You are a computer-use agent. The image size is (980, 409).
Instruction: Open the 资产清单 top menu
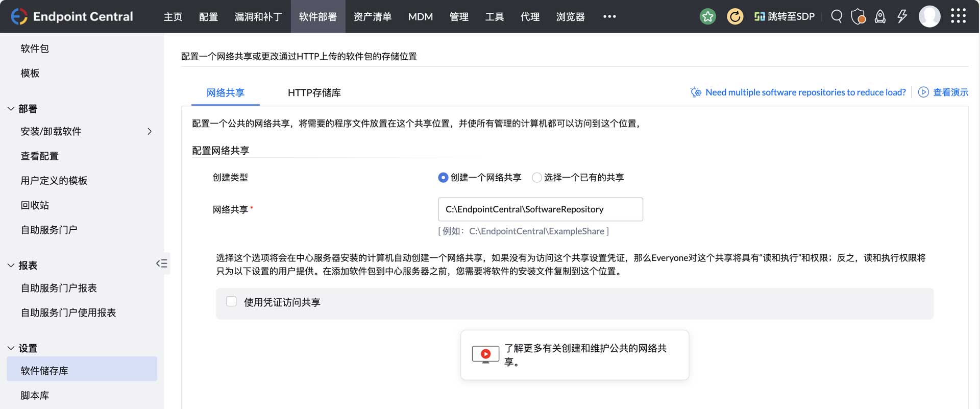point(373,16)
